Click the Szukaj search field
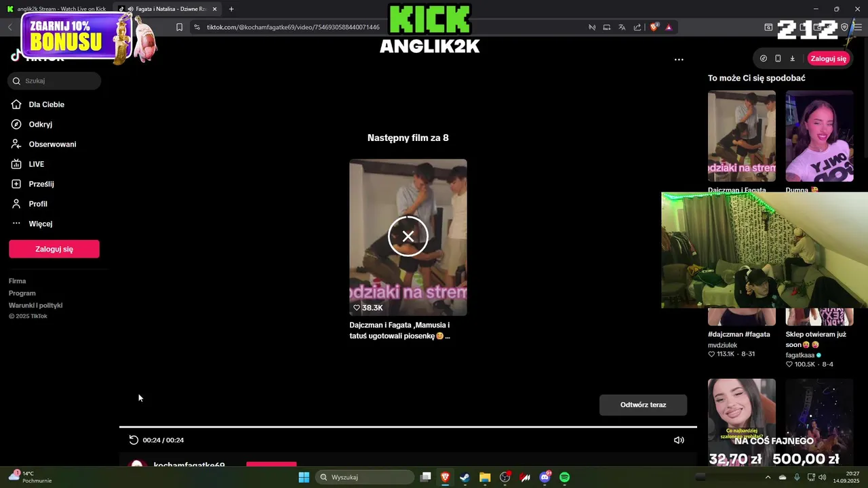Viewport: 868px width, 488px height. pyautogui.click(x=54, y=81)
